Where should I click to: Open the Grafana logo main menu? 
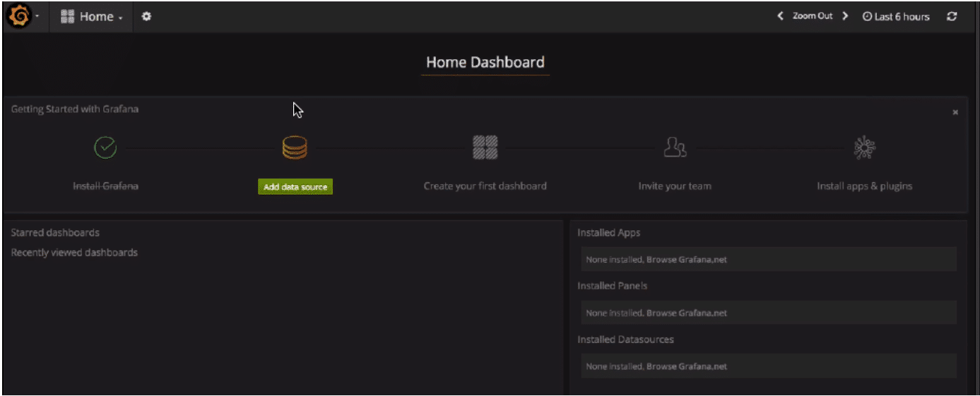19,16
